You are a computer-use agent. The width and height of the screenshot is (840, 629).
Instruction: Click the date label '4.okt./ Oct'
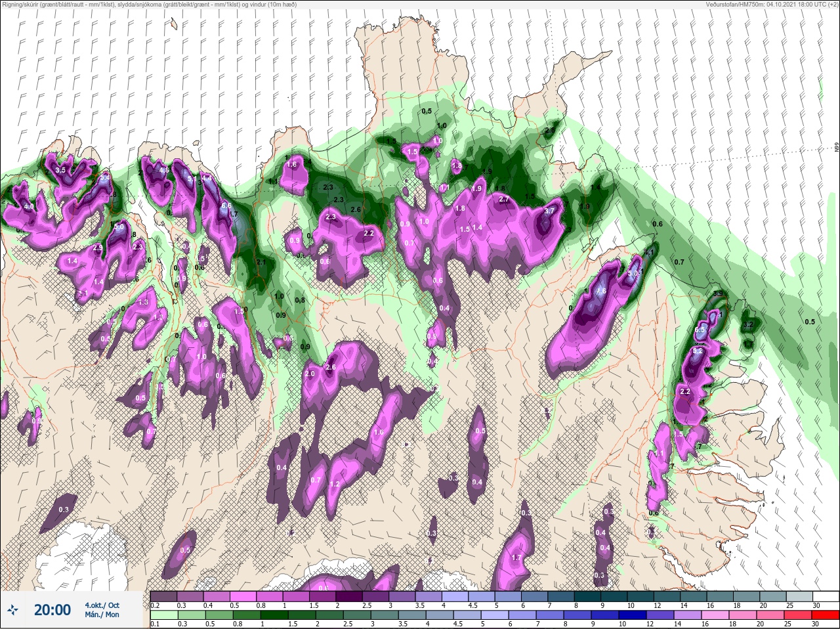(102, 605)
